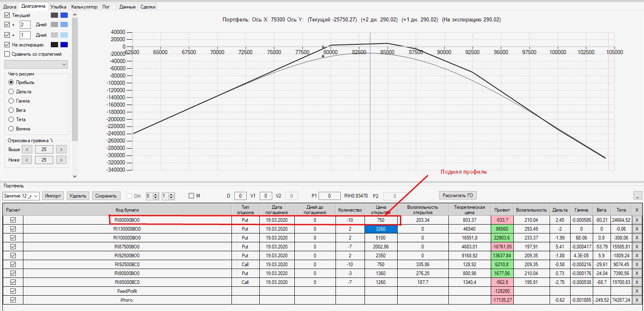Select the Гамма radio button
Viewport: 644px width, 311px height.
pyautogui.click(x=11, y=101)
